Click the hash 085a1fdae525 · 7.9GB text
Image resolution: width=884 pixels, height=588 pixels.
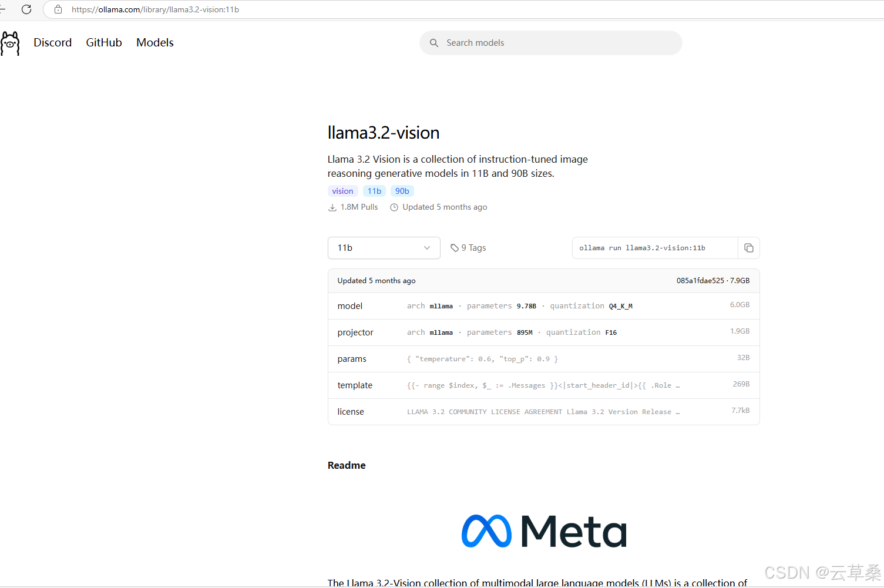point(713,281)
